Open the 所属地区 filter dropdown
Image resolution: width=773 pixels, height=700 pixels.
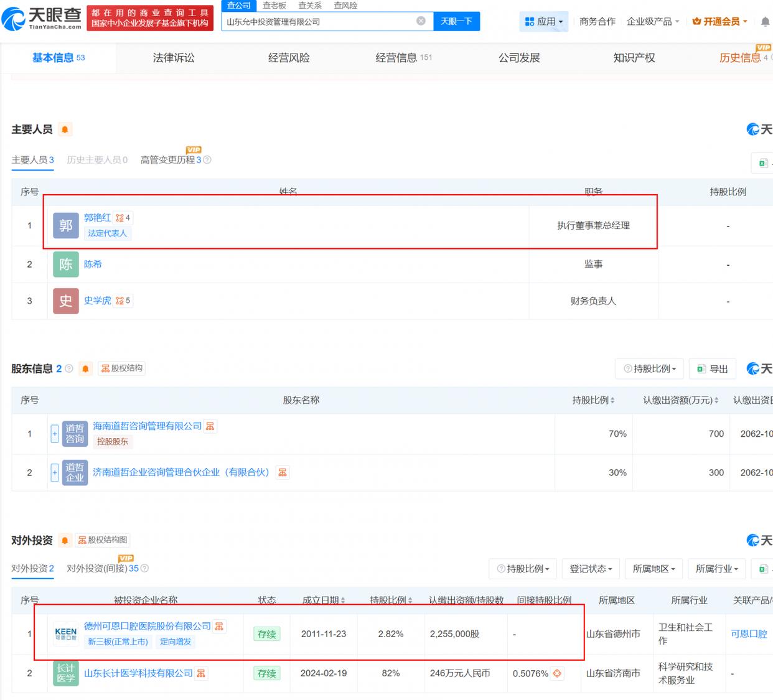[x=654, y=569]
